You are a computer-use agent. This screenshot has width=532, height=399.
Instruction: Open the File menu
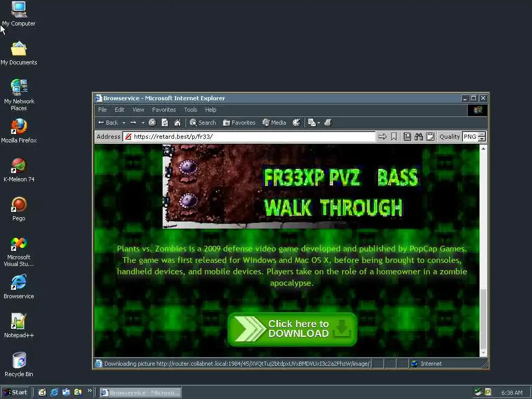tap(102, 110)
